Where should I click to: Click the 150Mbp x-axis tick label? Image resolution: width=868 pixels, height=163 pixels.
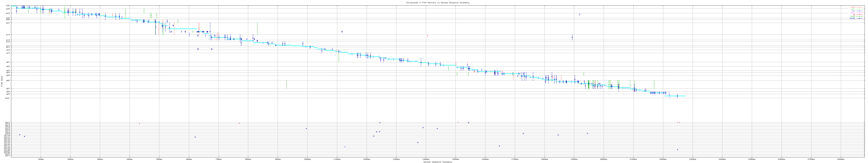(x=455, y=159)
